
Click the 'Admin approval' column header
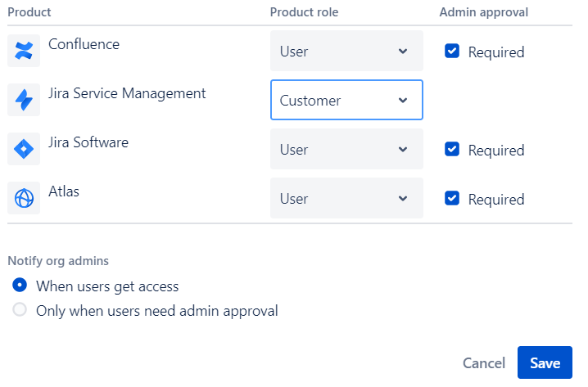484,12
